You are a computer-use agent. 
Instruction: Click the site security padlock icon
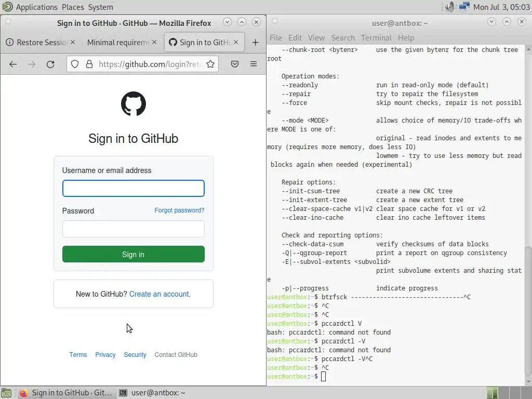tap(89, 64)
